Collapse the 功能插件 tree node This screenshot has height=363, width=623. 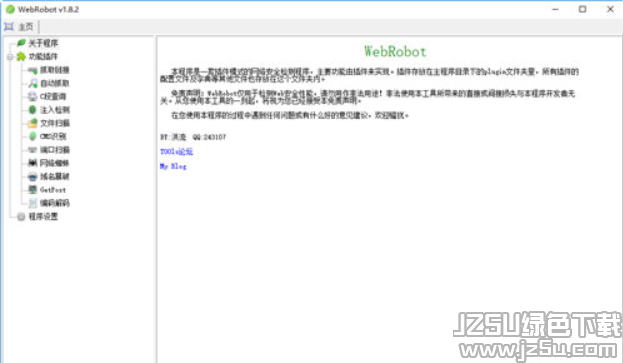coord(10,57)
